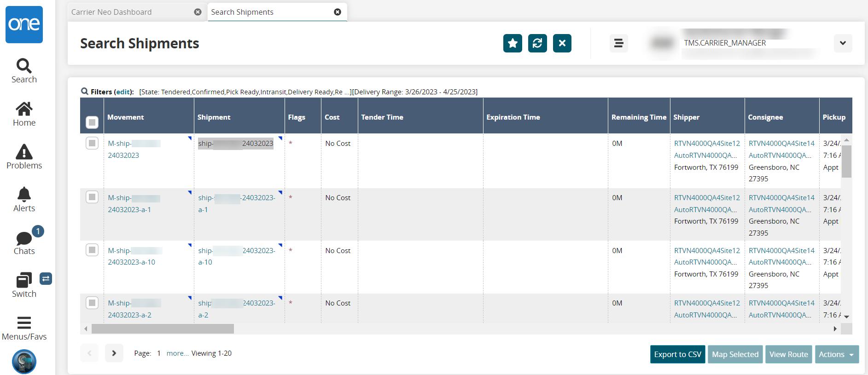
Task: Click No Cost in first row
Action: (338, 143)
